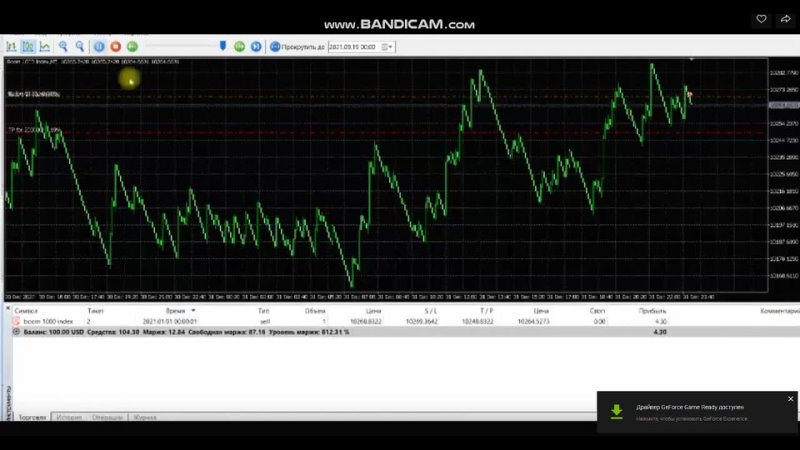This screenshot has width=800, height=450.
Task: Adjust the testing speed slider handle
Action: click(223, 46)
